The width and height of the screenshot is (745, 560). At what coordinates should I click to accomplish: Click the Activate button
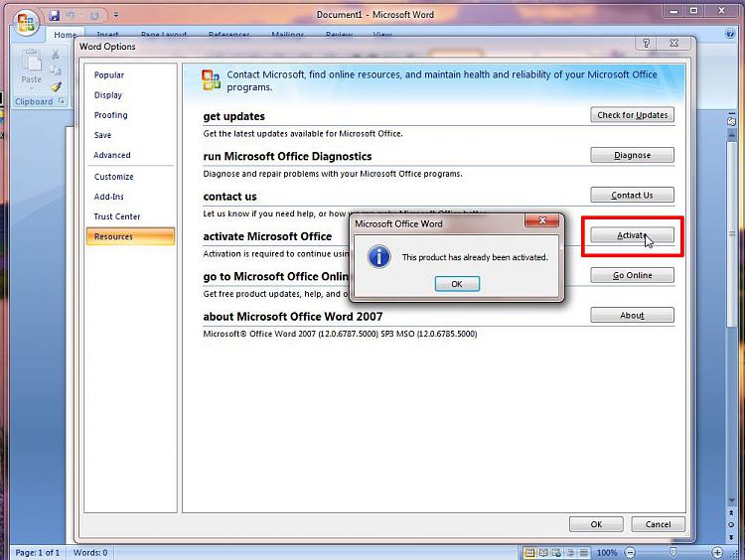632,235
